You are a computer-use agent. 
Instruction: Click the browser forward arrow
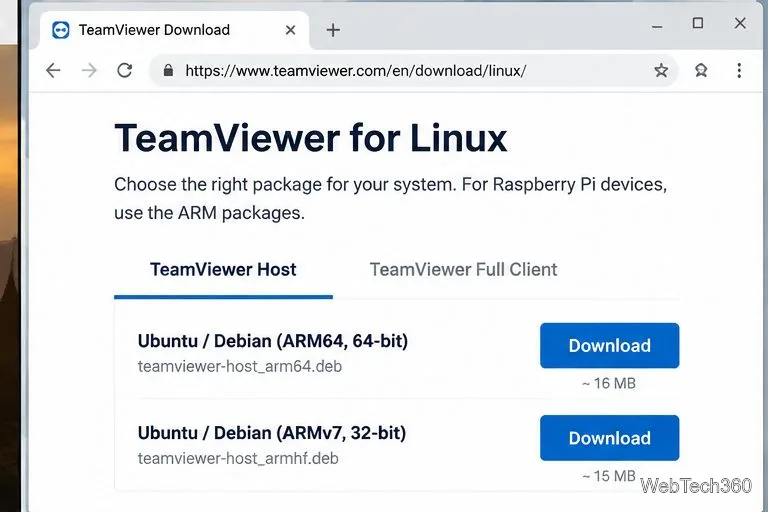click(x=89, y=71)
